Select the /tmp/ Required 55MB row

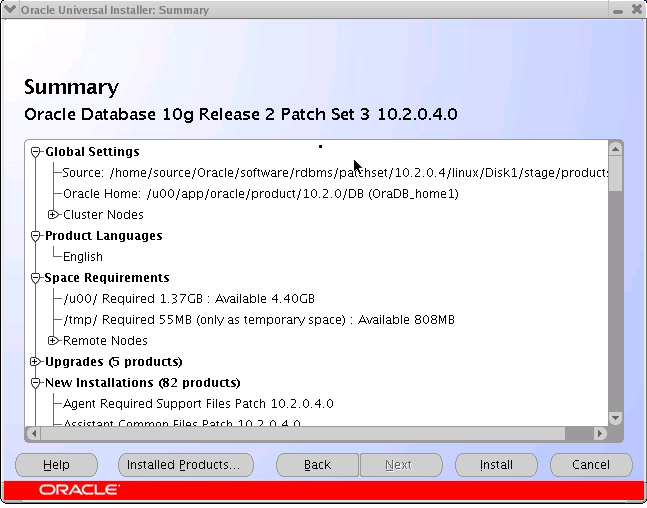coord(259,320)
